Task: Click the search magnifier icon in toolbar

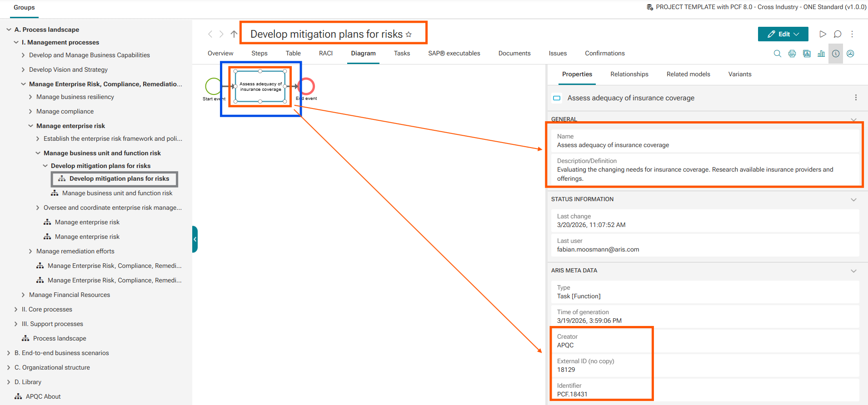Action: [x=777, y=54]
